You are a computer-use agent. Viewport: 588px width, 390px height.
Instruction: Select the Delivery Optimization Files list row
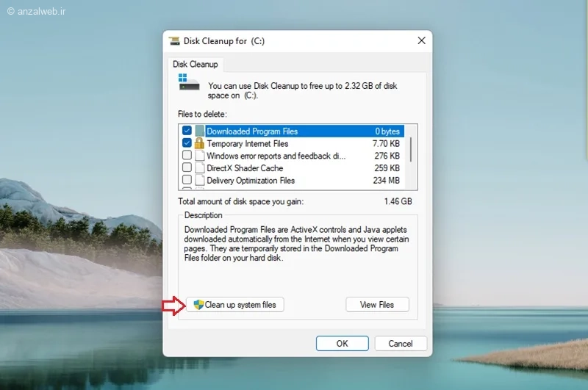pos(291,180)
